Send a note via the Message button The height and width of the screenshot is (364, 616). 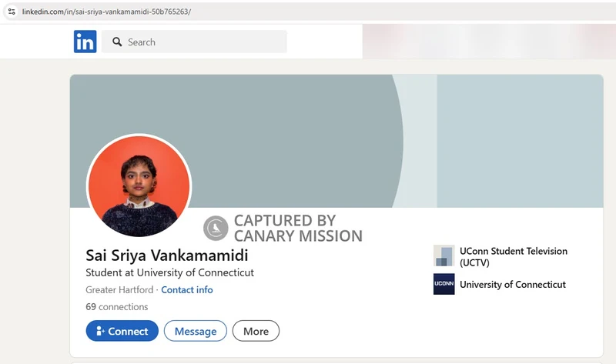pyautogui.click(x=196, y=331)
